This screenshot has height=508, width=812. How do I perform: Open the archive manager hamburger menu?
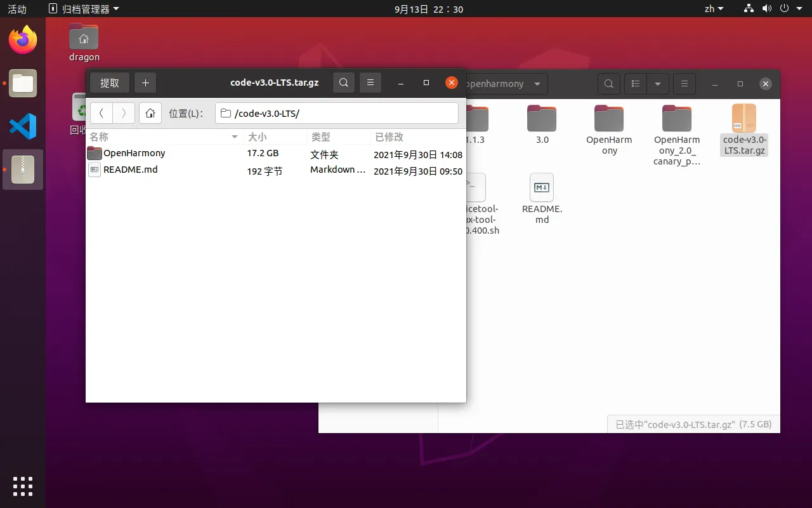(x=370, y=83)
